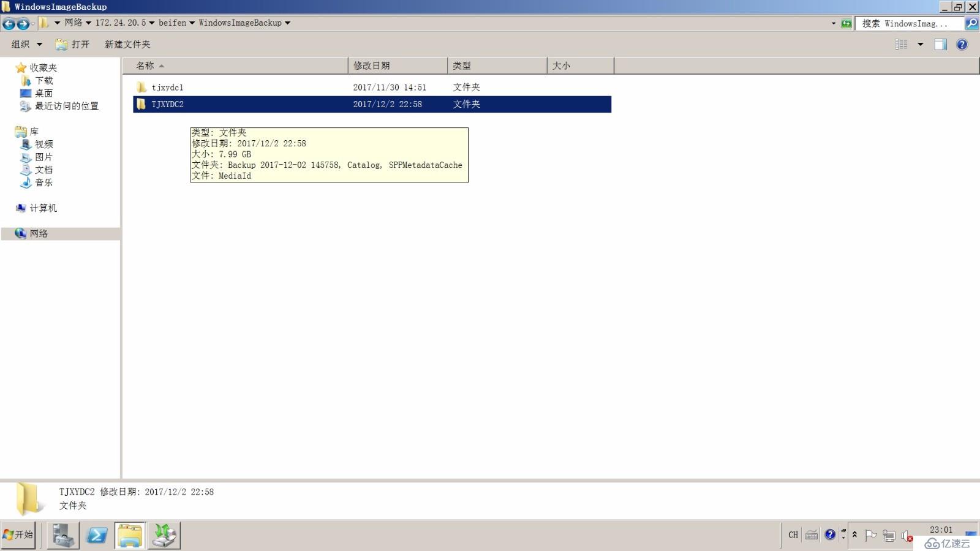Screen dimensions: 980x551
Task: Switch to the Explorer taskbar window
Action: (130, 536)
